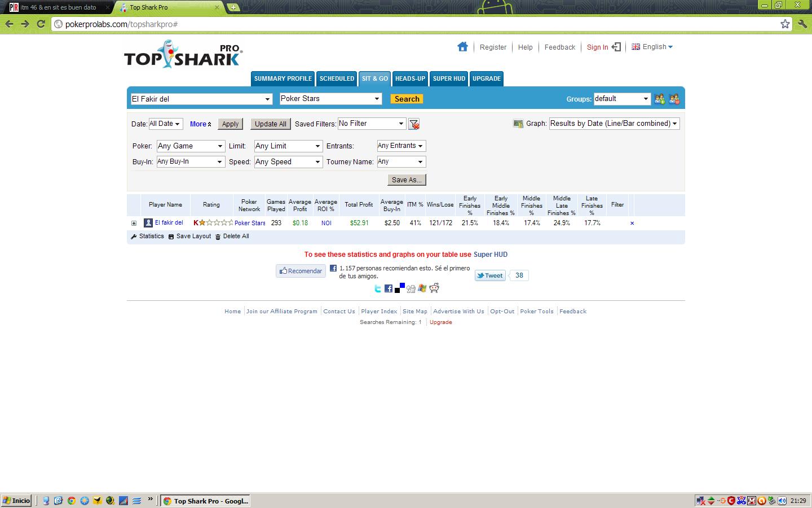Viewport: 812px width, 508px height.
Task: Open the Register link in the header
Action: point(493,47)
